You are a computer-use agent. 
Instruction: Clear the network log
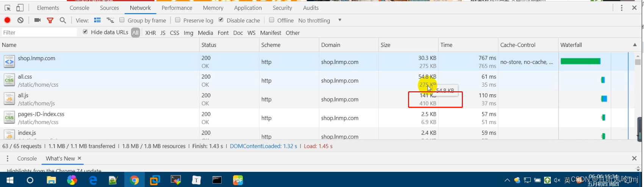tap(20, 20)
